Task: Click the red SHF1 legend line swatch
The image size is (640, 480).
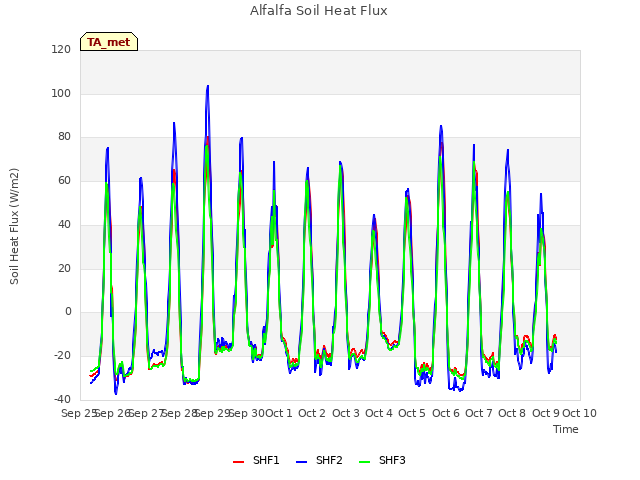Action: click(238, 462)
